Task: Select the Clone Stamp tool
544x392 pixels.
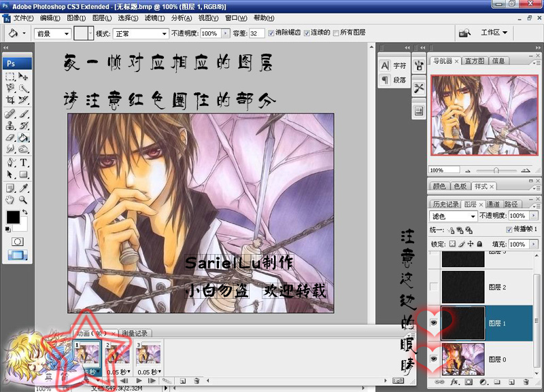Action: pyautogui.click(x=10, y=126)
